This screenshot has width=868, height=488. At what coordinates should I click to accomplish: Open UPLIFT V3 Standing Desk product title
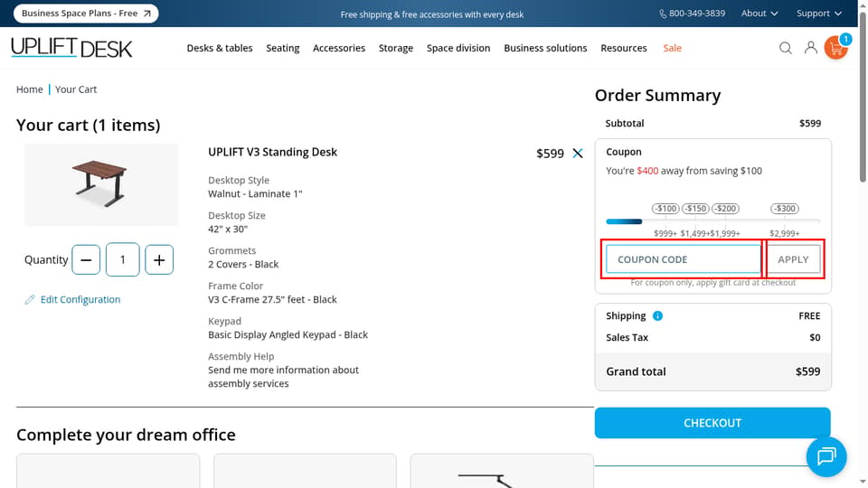(x=272, y=152)
